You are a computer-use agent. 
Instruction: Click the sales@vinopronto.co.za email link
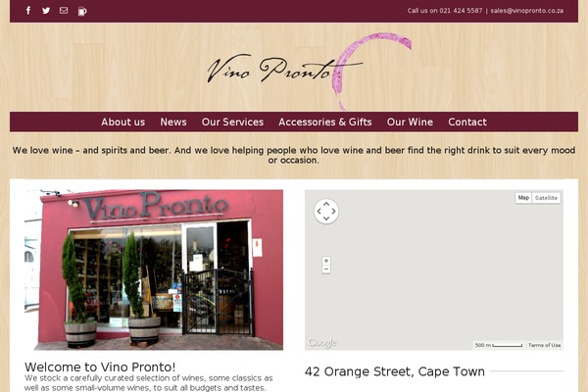(527, 11)
